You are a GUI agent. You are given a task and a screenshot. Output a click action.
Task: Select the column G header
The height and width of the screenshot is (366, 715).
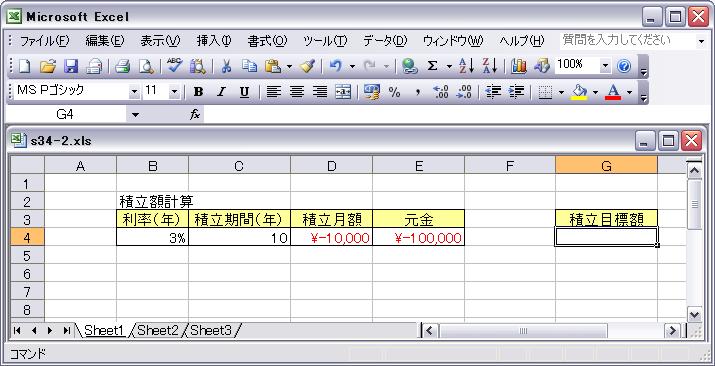coord(606,166)
